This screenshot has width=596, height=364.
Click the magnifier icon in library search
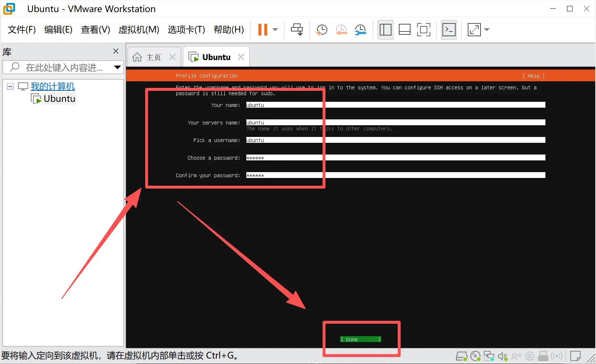click(15, 67)
